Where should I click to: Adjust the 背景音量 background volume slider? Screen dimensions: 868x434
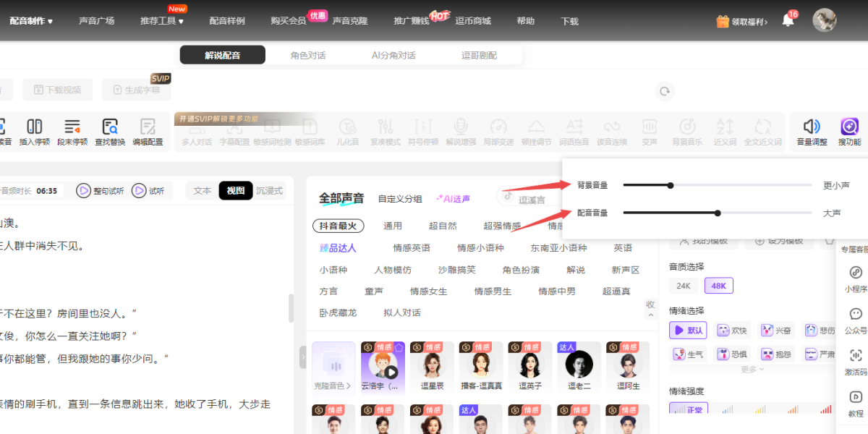(x=718, y=185)
